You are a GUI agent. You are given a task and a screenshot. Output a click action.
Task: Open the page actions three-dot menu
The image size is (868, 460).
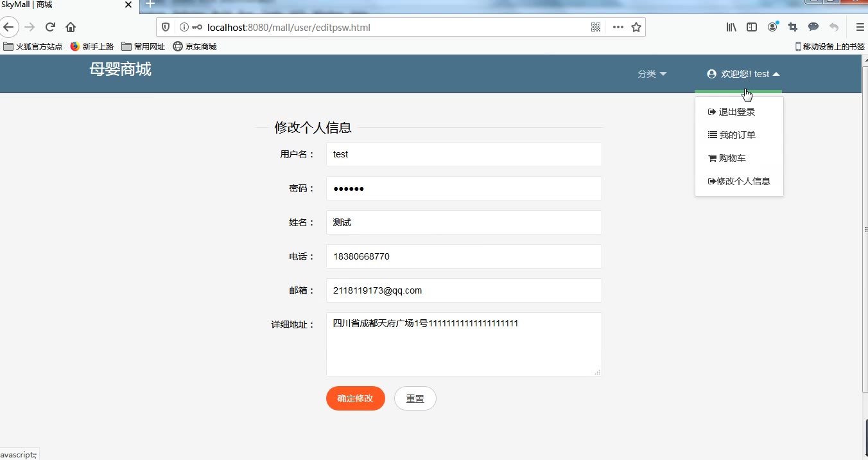618,27
